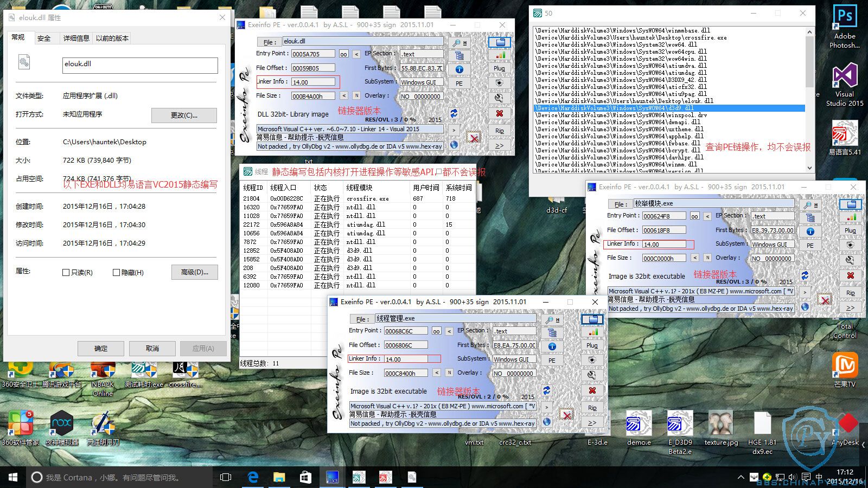Click 取消 in elouk.dll properties
Viewport: 868px width, 488px height.
pyautogui.click(x=152, y=348)
